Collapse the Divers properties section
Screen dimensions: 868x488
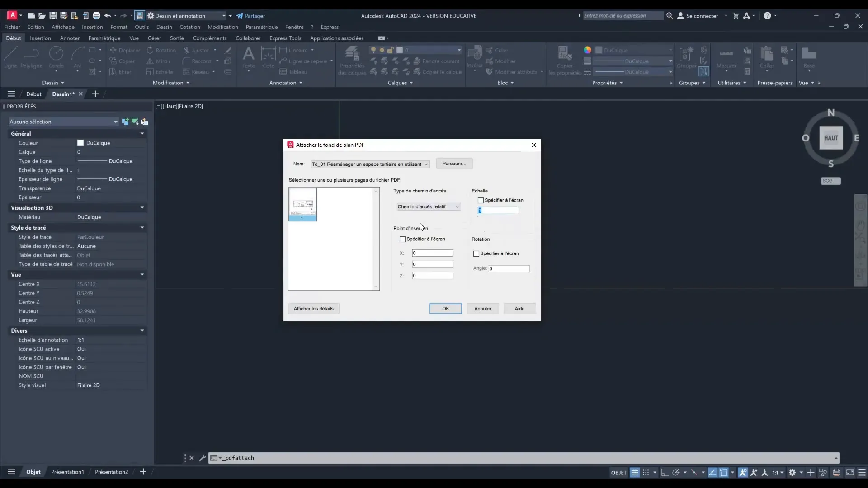[142, 331]
